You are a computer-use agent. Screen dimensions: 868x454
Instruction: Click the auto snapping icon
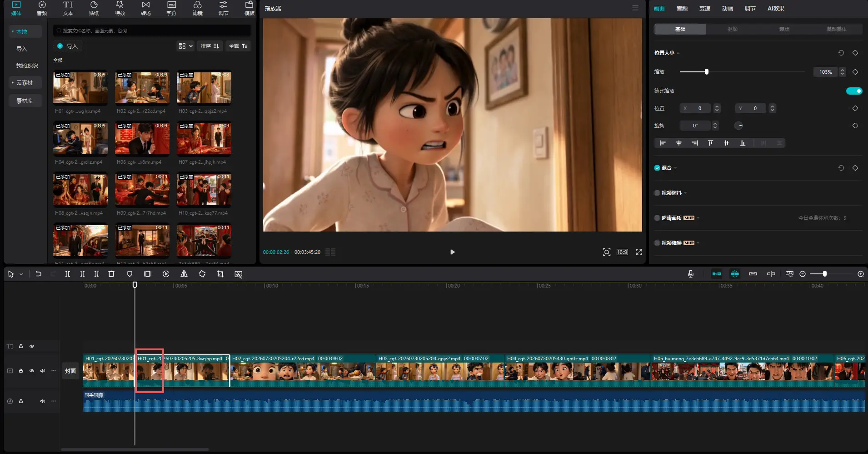point(735,274)
